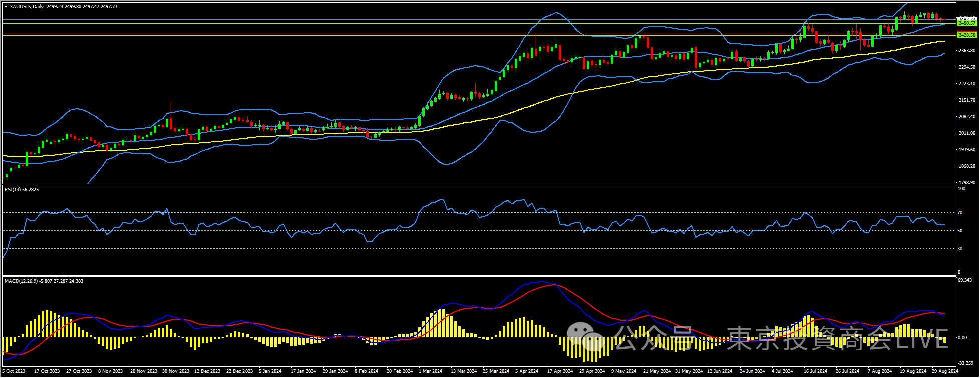Click the 1939.60 price scale value
This screenshot has height=378, width=980.
[967, 150]
